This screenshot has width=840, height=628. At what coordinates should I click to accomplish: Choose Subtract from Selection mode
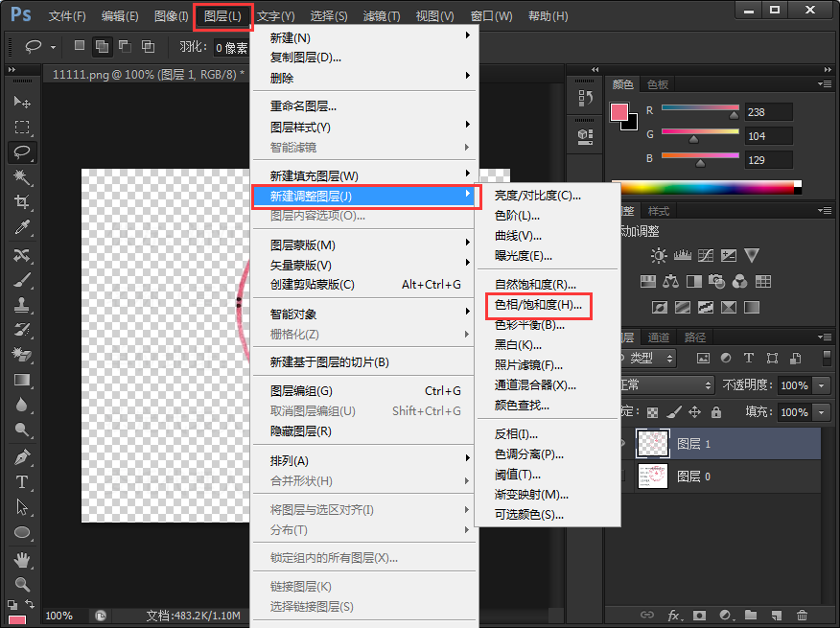125,47
